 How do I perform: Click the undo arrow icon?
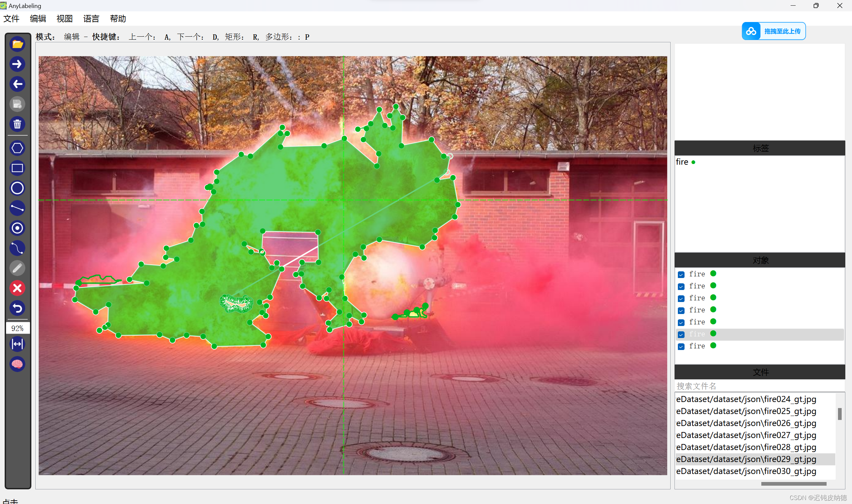[17, 308]
